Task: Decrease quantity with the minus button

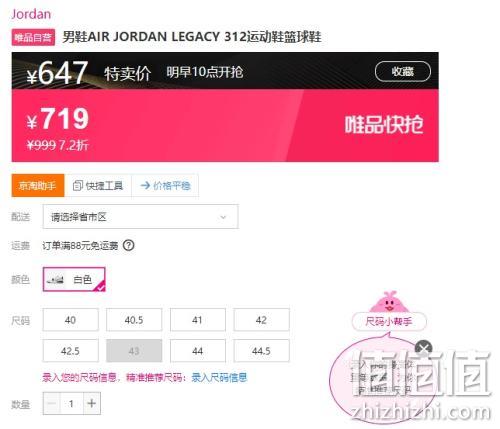Action: pos(52,403)
